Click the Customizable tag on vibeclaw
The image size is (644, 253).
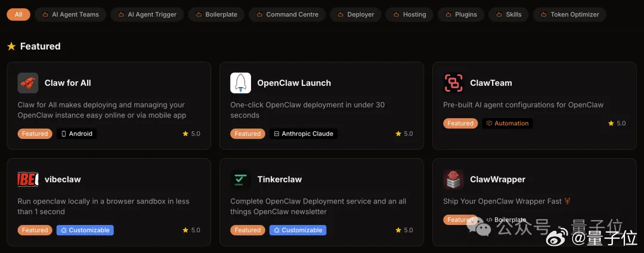pos(85,230)
